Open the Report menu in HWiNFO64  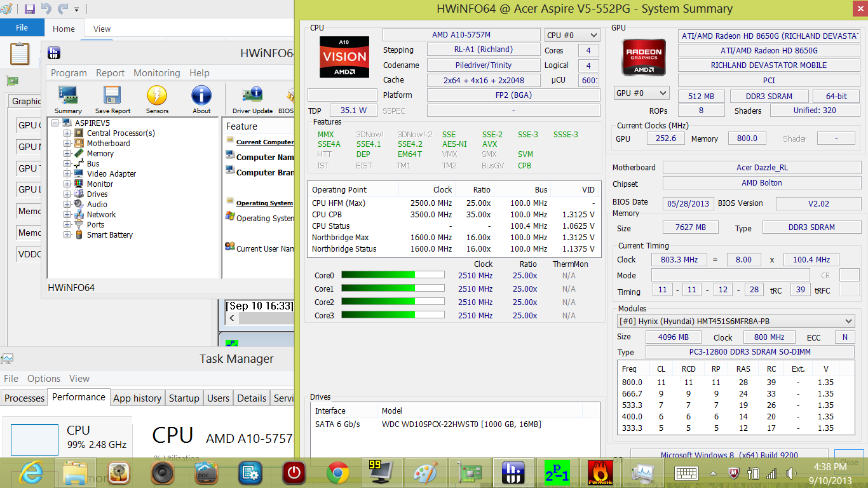[x=111, y=73]
